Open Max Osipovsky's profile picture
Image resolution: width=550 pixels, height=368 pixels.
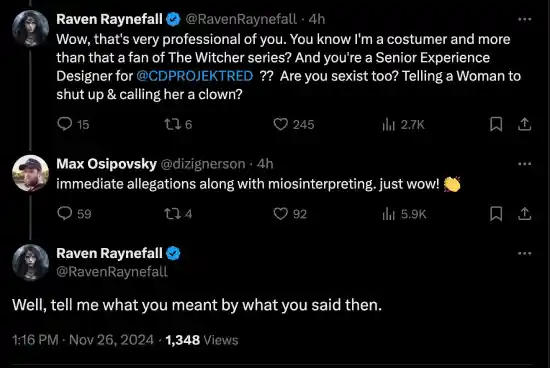click(x=31, y=173)
